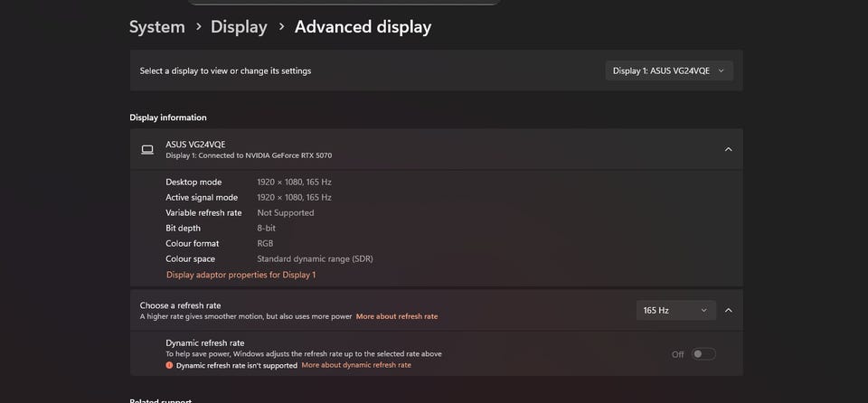Navigate to Display in the breadcrumb
Viewport: 868px width, 403px height.
point(239,27)
